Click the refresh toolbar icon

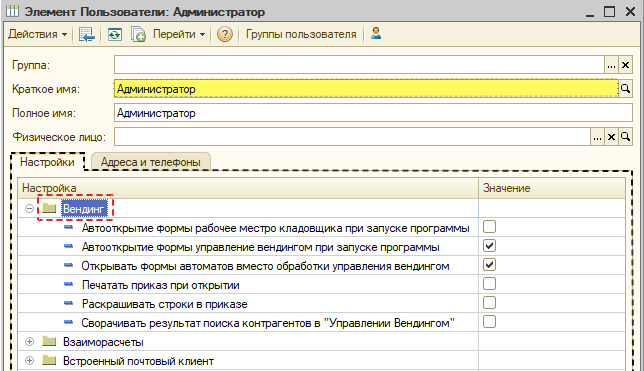[115, 35]
